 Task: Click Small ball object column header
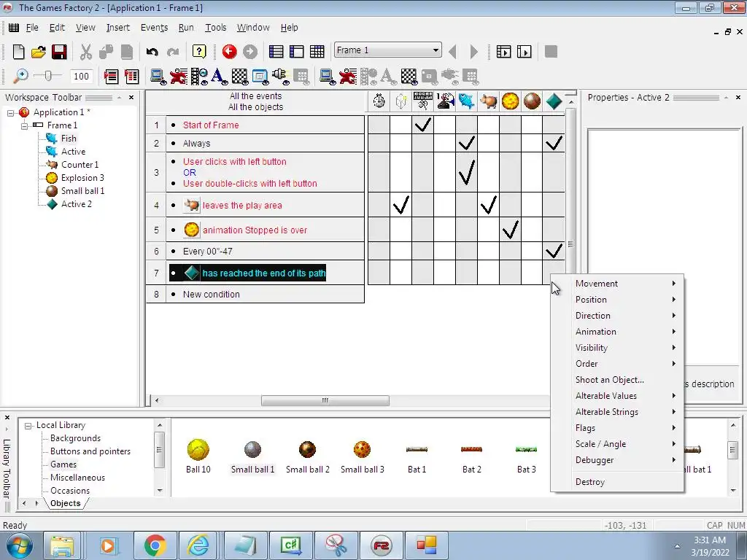click(532, 101)
